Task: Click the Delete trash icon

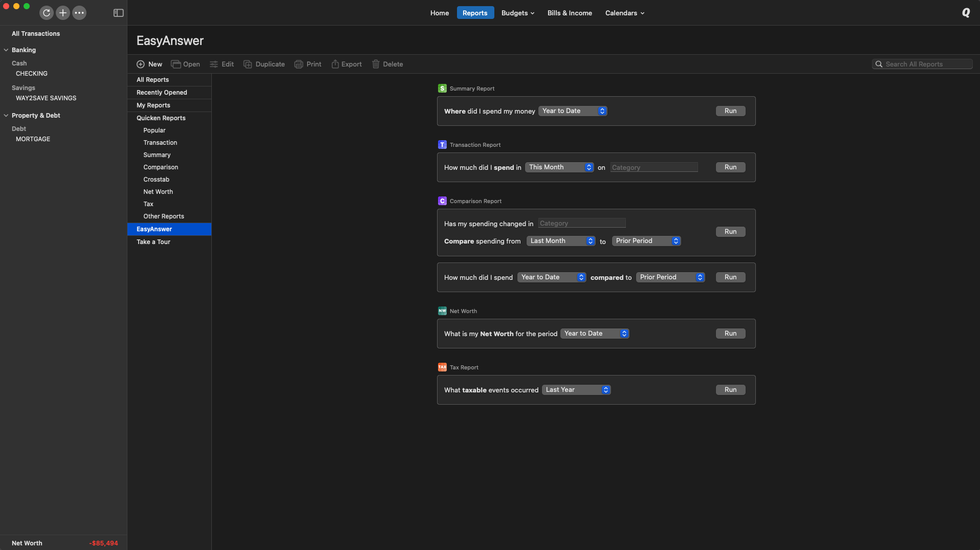Action: point(376,64)
